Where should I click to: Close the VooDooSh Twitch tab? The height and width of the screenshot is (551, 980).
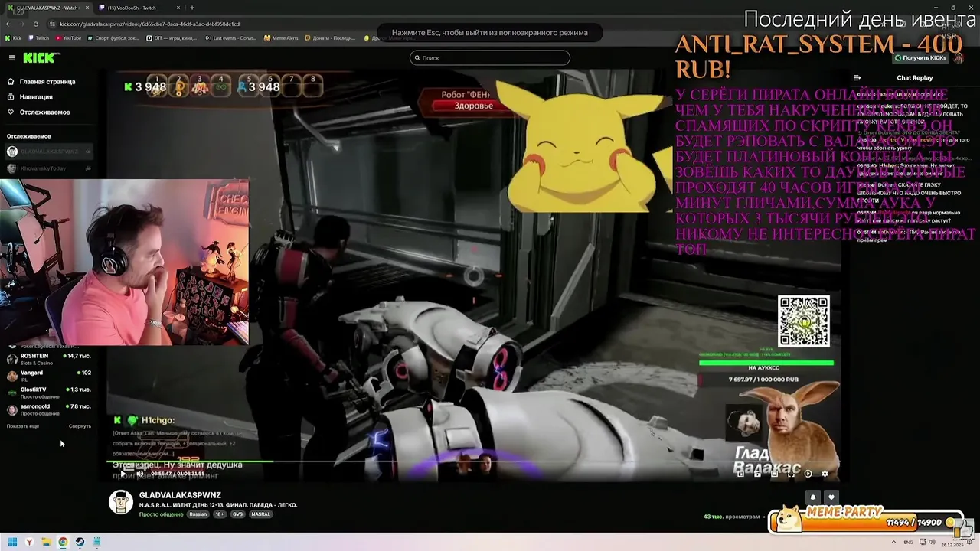pos(178,8)
